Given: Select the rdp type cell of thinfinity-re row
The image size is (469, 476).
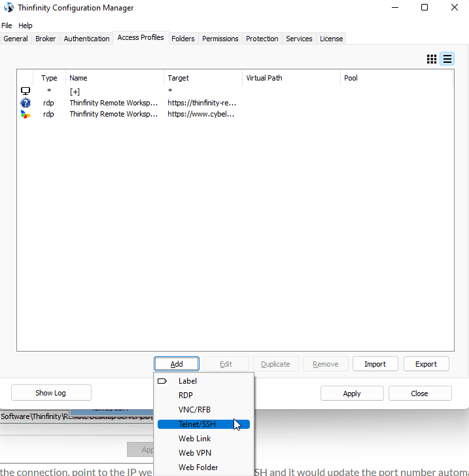Looking at the screenshot, I should coord(48,103).
